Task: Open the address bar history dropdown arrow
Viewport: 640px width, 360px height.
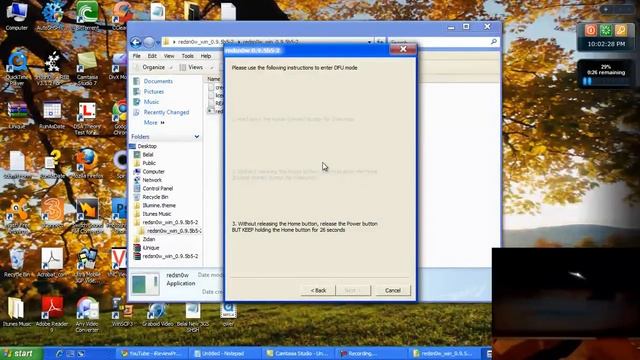Action: point(369,42)
